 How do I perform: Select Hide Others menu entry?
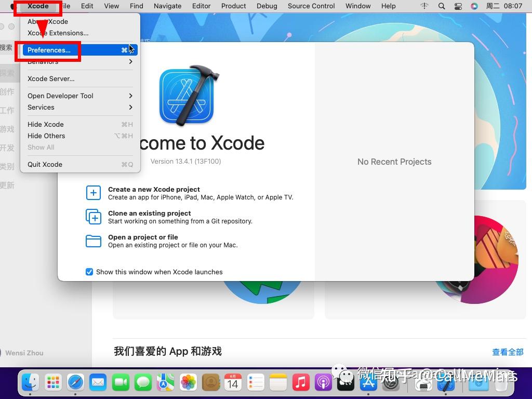[80, 136]
